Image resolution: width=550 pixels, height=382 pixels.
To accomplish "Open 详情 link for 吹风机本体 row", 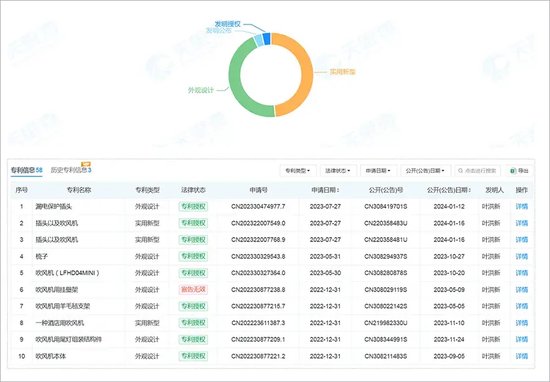I will [522, 356].
